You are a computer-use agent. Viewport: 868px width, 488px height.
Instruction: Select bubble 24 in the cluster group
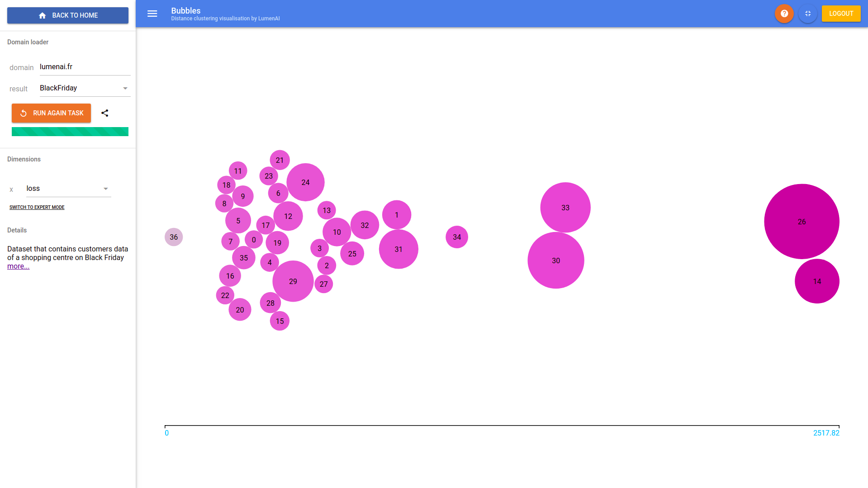click(x=305, y=182)
